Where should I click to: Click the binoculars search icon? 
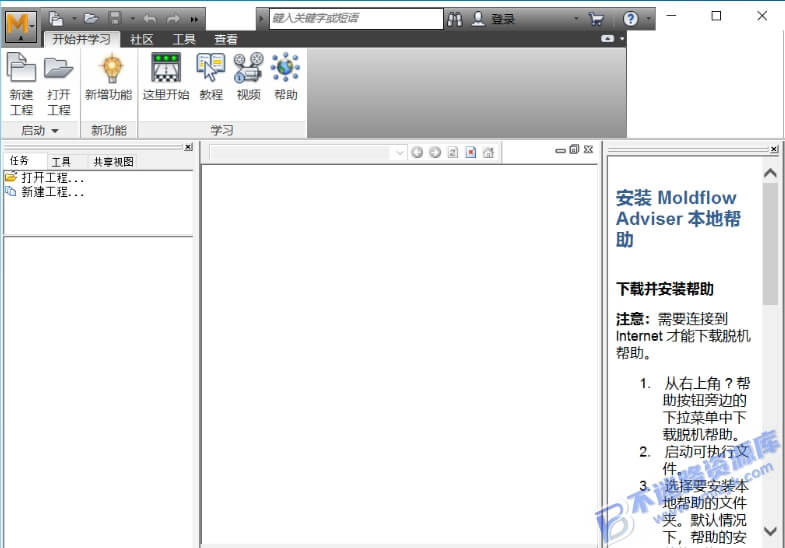[455, 19]
